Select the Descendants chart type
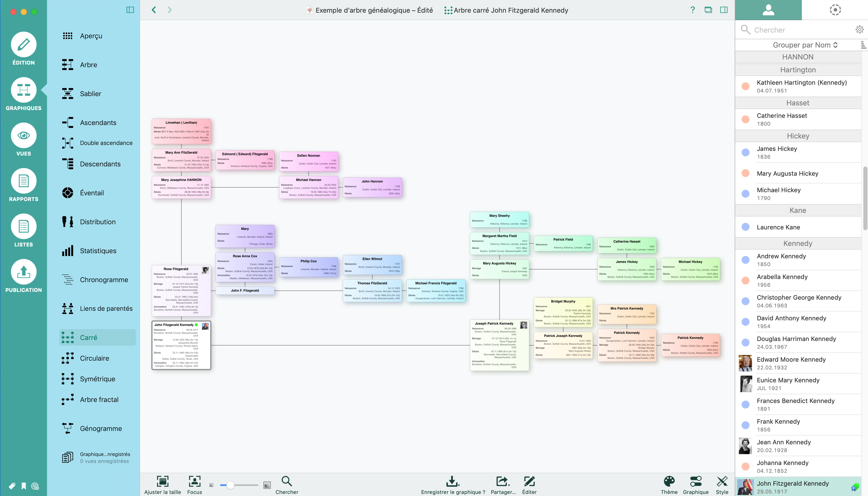 point(97,164)
